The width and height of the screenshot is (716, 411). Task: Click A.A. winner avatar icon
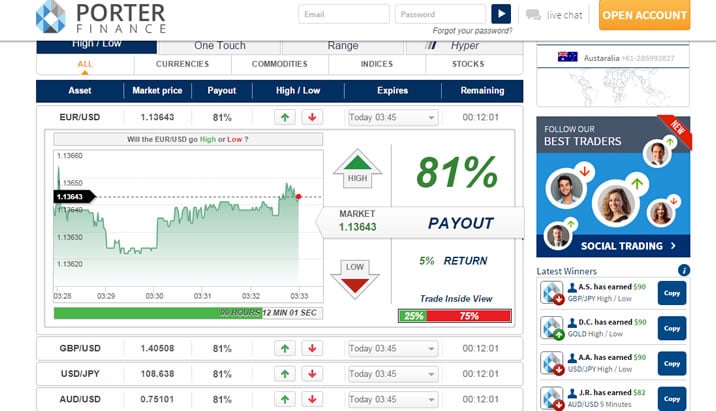[x=552, y=364]
